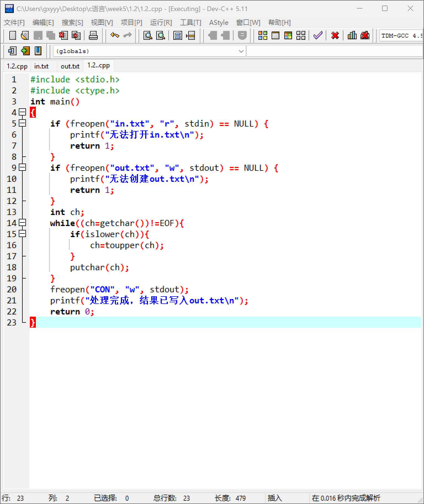Collapse the while loop fold at line 14
This screenshot has width=424, height=504.
point(22,223)
